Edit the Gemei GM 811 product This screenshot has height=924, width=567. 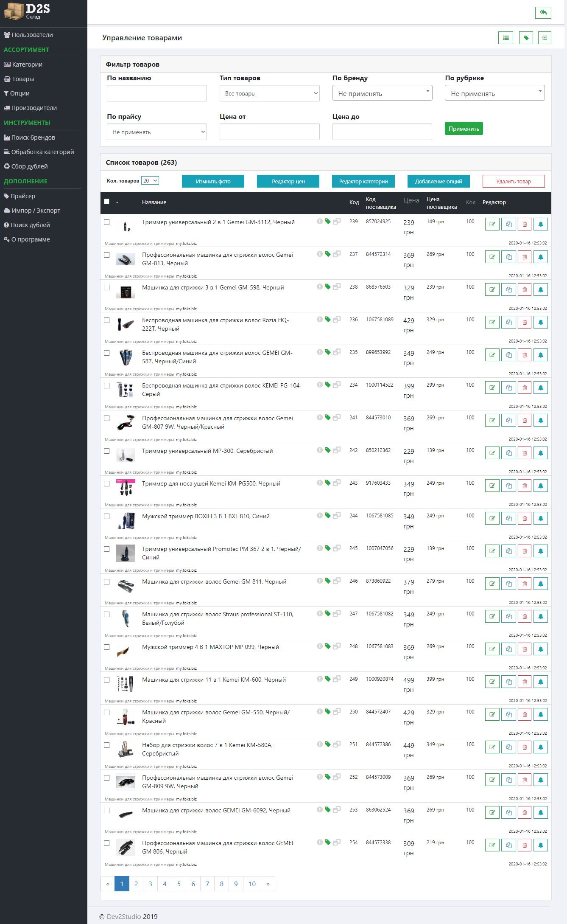(492, 584)
